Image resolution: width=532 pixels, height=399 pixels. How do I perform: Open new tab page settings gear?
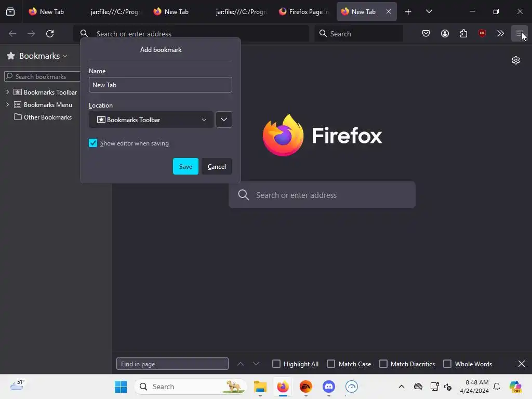coord(516,60)
